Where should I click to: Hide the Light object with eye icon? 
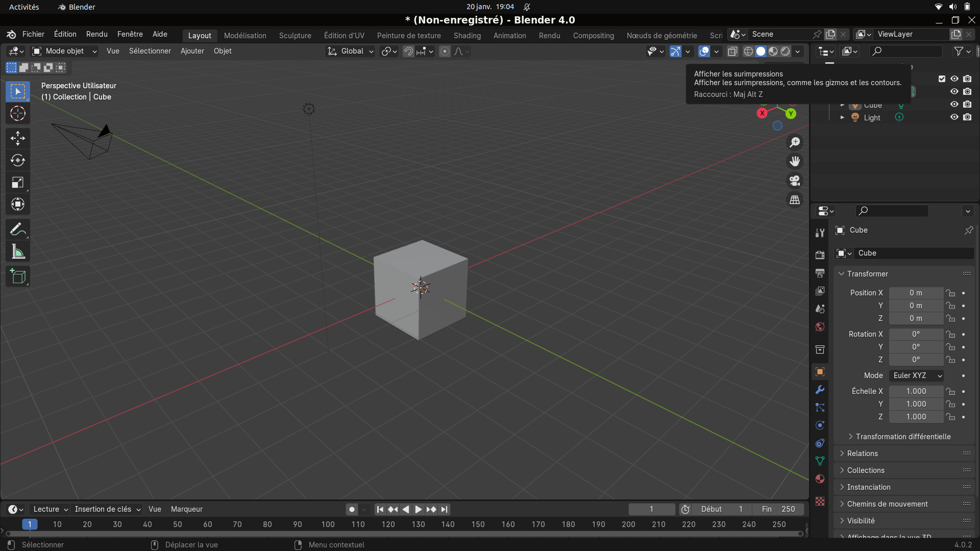tap(954, 117)
